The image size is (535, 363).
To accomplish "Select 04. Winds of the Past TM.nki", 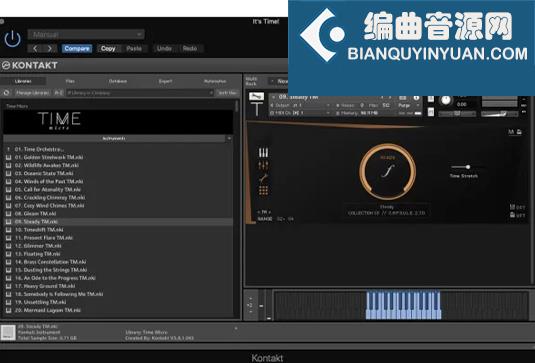I will (x=49, y=182).
